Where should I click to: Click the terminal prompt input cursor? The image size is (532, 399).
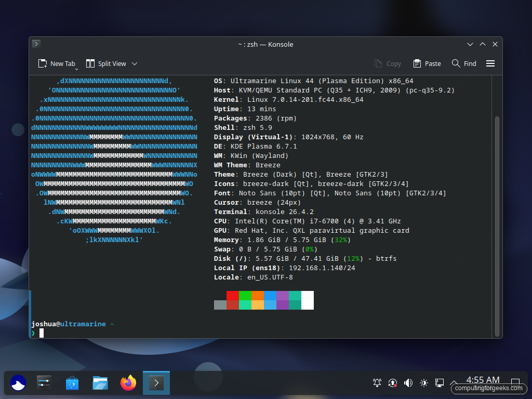click(x=42, y=333)
